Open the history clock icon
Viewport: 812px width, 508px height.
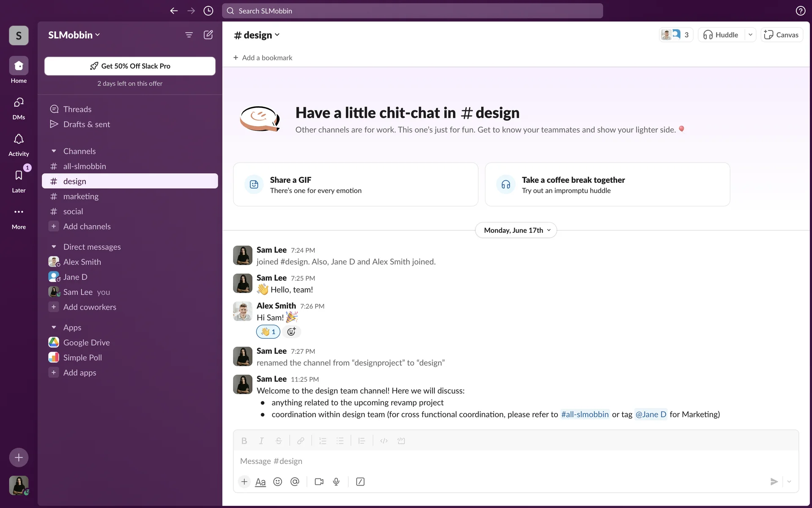click(208, 11)
